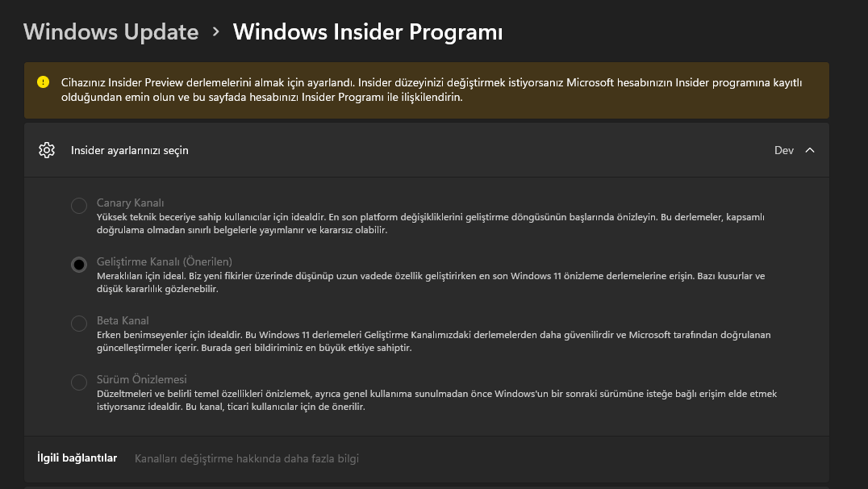Image resolution: width=868 pixels, height=489 pixels.
Task: Click the breadcrumb arrow after Windows Update
Action: pos(215,31)
